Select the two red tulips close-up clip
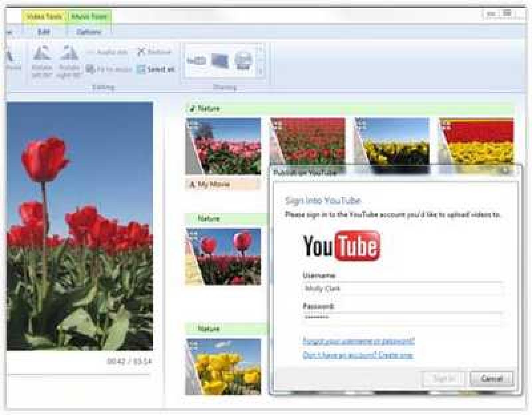Image resolution: width=532 pixels, height=415 pixels. (x=223, y=256)
